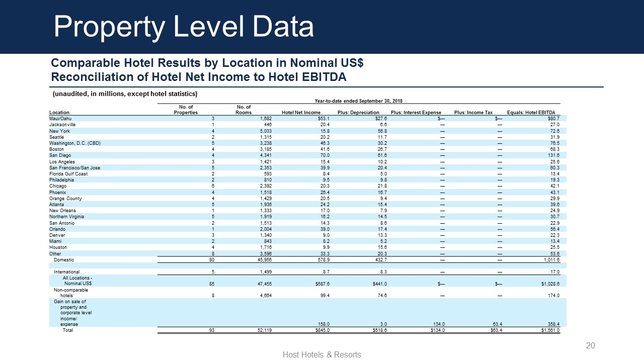Select the 'Philadelphia' row label

coord(61,179)
